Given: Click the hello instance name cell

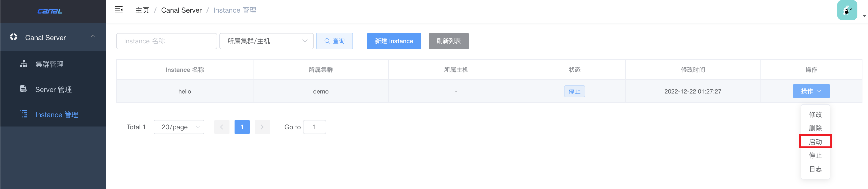Looking at the screenshot, I should [x=185, y=91].
